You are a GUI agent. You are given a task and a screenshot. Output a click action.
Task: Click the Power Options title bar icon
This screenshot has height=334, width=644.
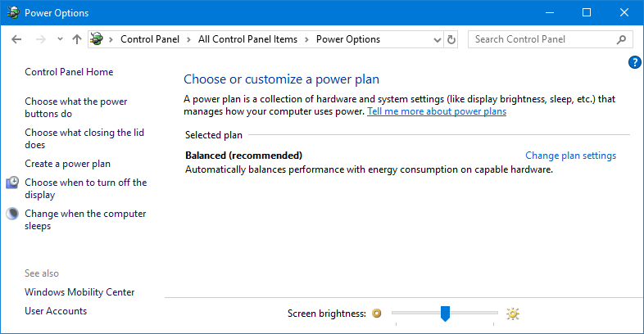(x=13, y=13)
